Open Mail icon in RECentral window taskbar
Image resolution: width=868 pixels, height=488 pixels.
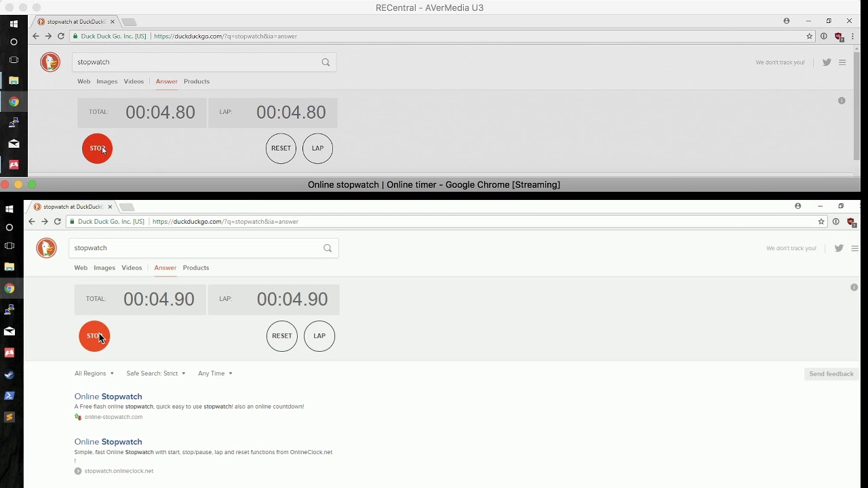[14, 144]
